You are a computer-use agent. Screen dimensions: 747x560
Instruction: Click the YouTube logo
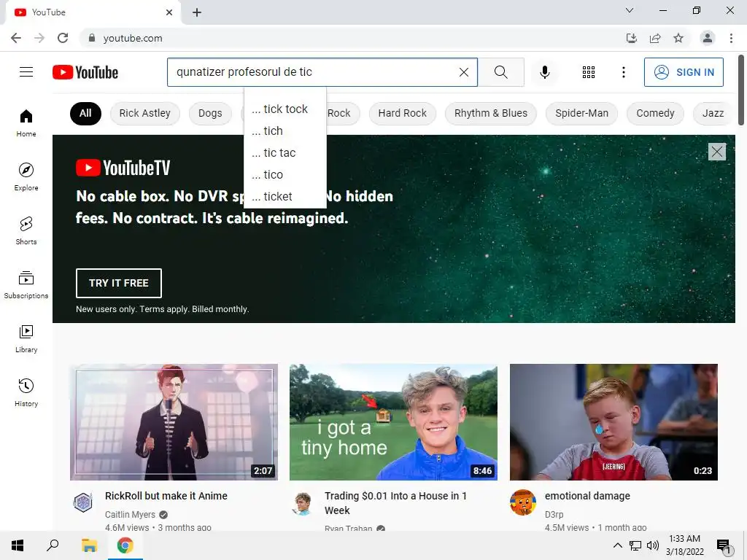[x=85, y=72]
